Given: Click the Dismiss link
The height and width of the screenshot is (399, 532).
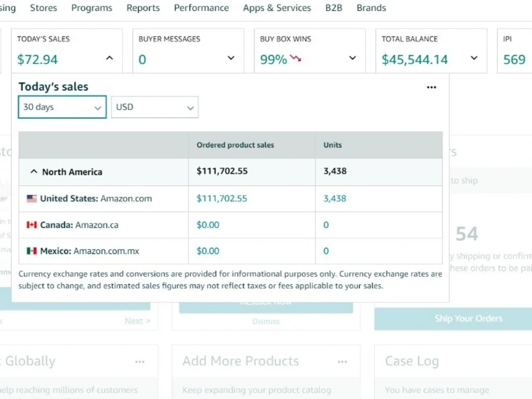Looking at the screenshot, I should point(266,321).
